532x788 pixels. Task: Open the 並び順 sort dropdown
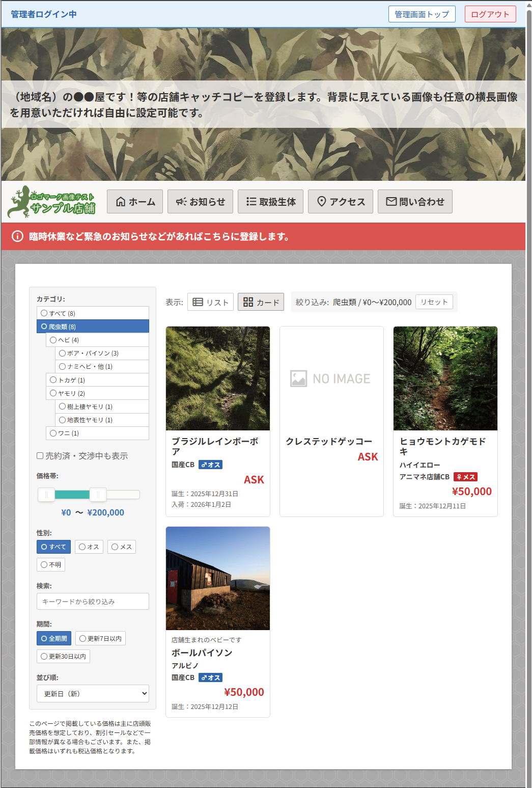(93, 694)
